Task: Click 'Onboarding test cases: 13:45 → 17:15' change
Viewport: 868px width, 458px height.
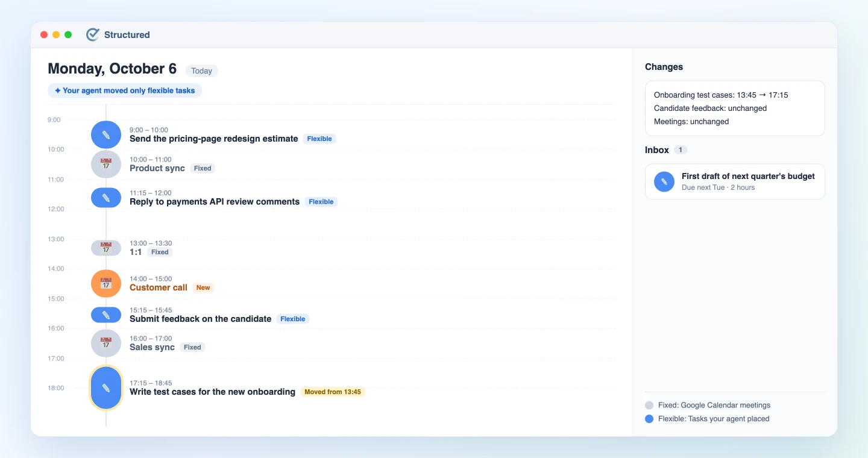Action: pyautogui.click(x=721, y=95)
